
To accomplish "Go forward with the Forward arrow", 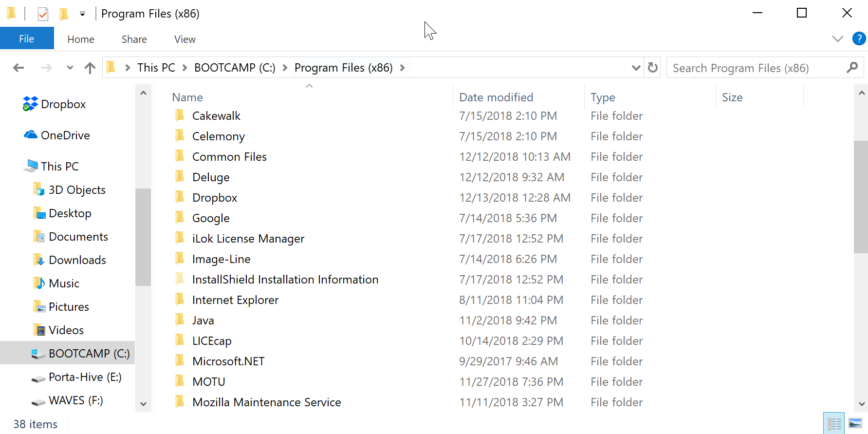I will click(x=46, y=68).
